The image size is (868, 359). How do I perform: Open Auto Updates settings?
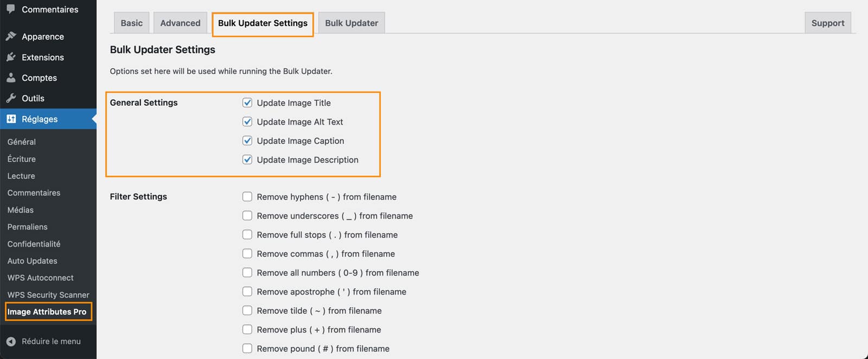(x=32, y=261)
